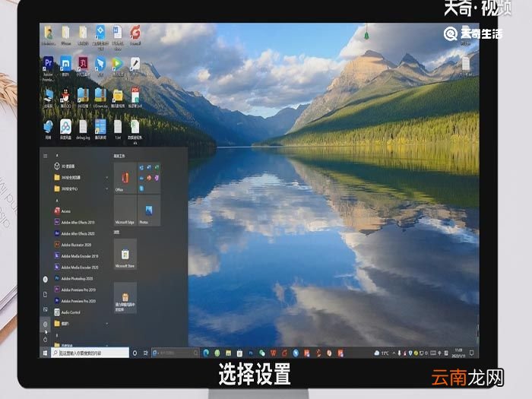This screenshot has height=399, width=532.
Task: Open the Office tile
Action: [125, 178]
